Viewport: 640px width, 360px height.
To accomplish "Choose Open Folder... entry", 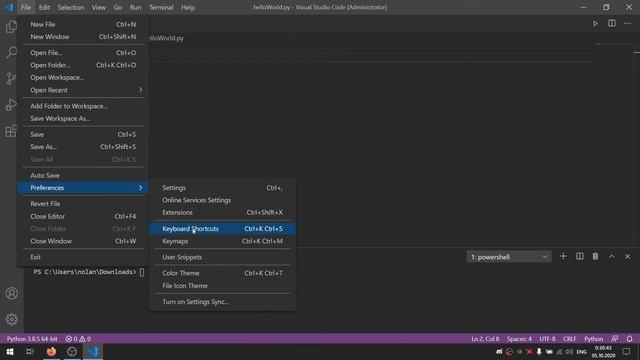I will [83, 65].
